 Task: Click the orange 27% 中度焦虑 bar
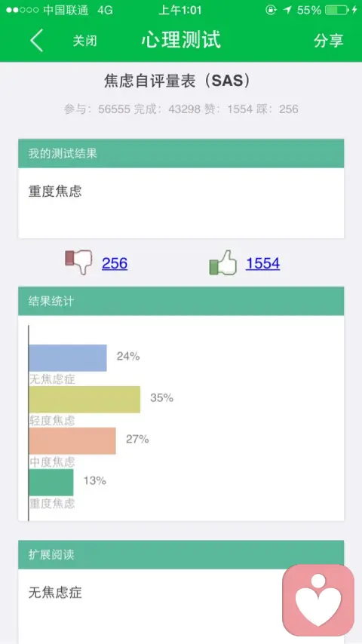[x=72, y=440]
